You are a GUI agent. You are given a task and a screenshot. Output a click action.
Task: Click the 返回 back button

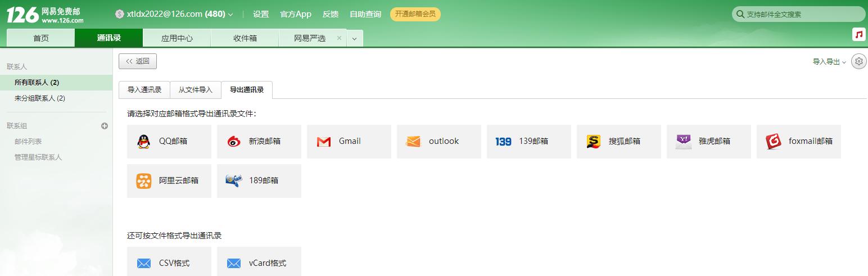[138, 61]
